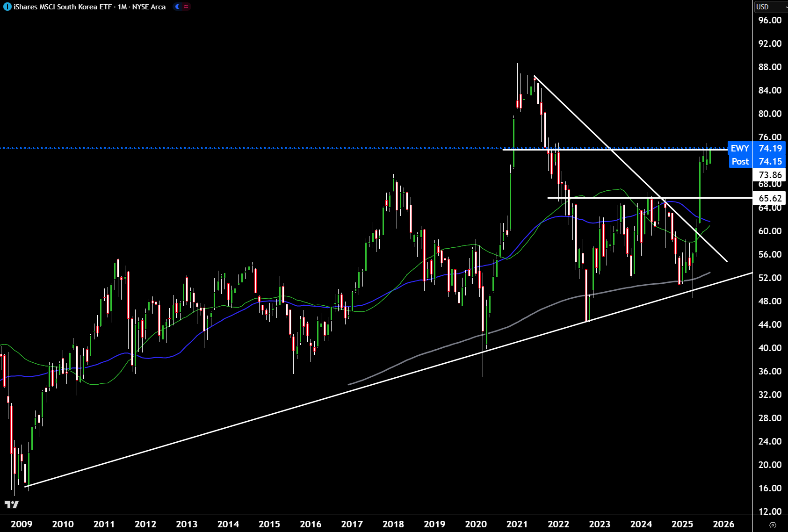Click the 2012 label on time axis

[x=145, y=524]
